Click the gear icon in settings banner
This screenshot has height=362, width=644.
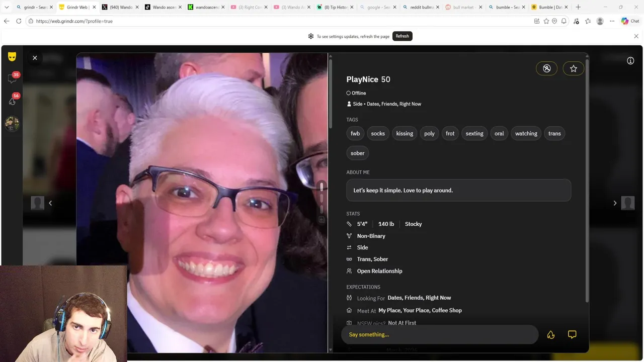tap(311, 36)
